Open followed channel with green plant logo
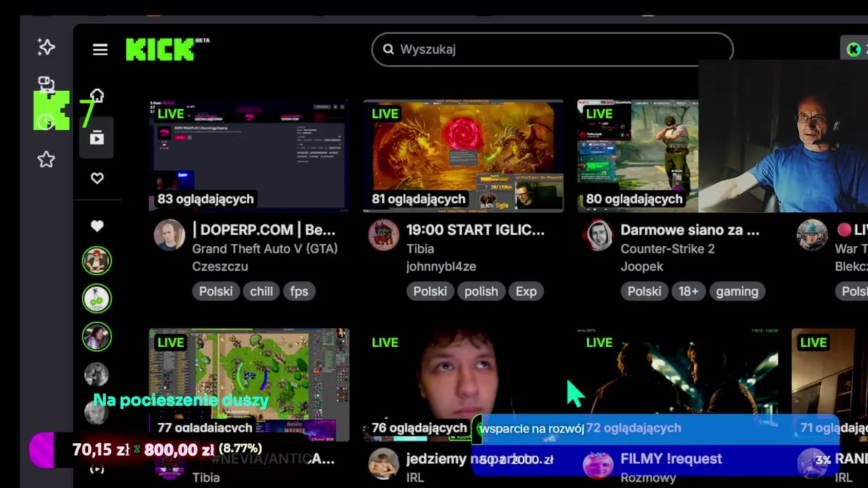 pos(97,298)
